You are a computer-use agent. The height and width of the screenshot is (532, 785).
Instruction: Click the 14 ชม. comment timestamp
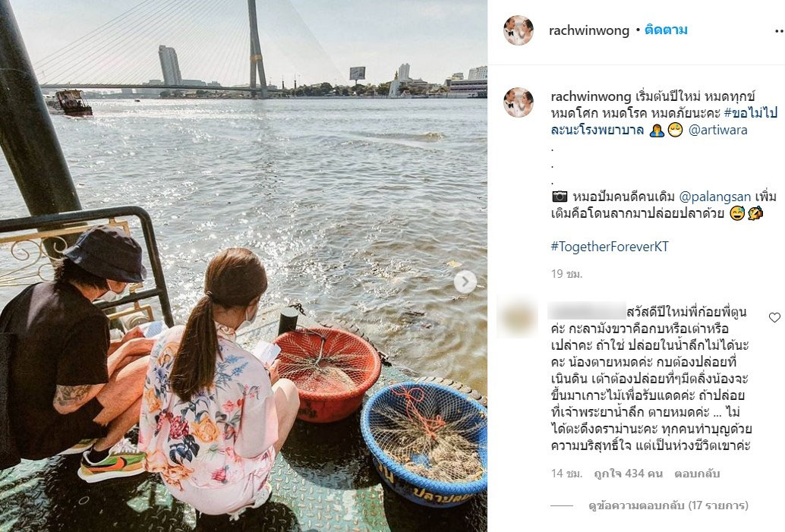[x=566, y=474]
